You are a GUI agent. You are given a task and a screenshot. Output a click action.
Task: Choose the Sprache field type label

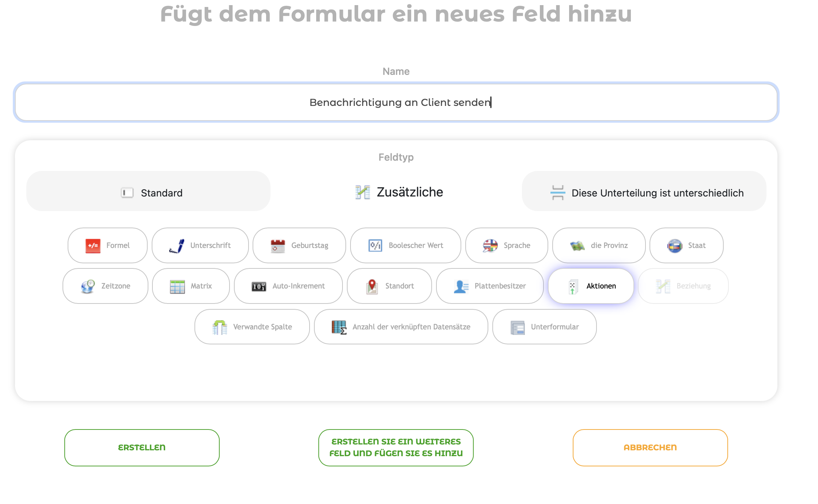click(x=517, y=245)
